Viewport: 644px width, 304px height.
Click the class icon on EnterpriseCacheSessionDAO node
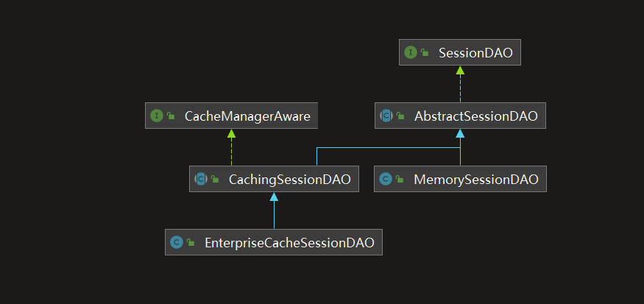coord(177,242)
